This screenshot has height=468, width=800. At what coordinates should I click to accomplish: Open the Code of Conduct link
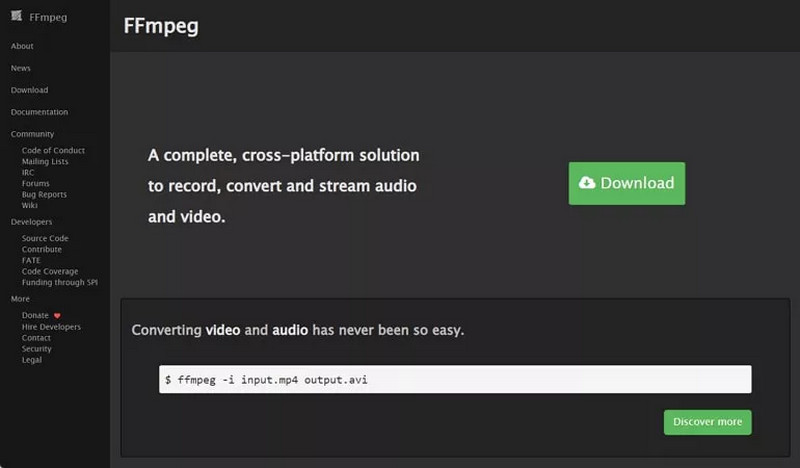pos(53,150)
